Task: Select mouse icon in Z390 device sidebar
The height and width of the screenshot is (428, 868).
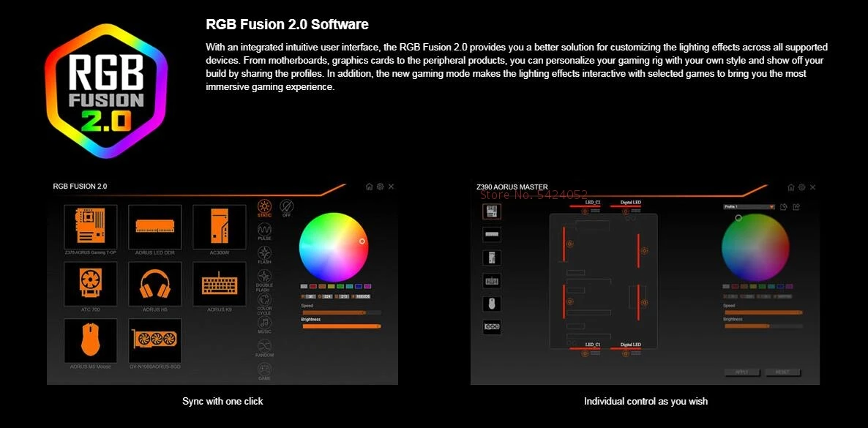Action: point(492,304)
